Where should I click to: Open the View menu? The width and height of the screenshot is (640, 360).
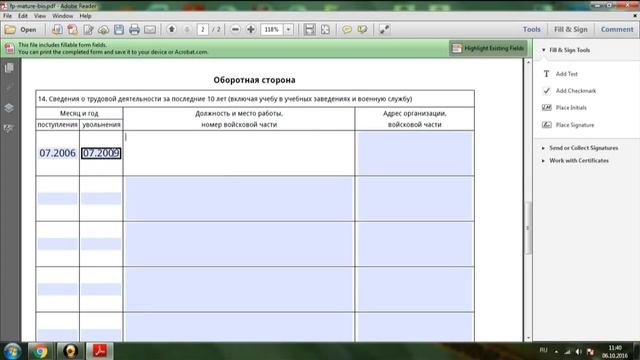coord(40,16)
